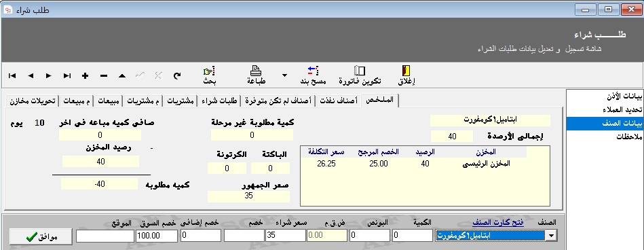644x250 pixels.
Task: Go to first record navigation arrow
Action: 12,75
